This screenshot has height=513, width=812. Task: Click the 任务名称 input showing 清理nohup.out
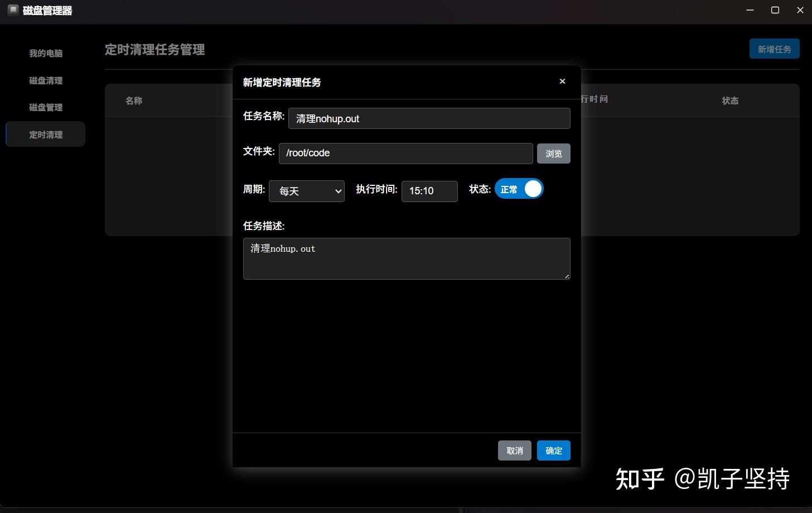[429, 118]
